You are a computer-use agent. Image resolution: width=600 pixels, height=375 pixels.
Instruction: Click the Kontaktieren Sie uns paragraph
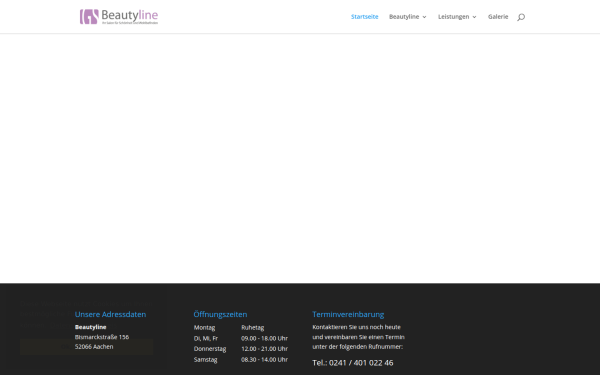(358, 337)
